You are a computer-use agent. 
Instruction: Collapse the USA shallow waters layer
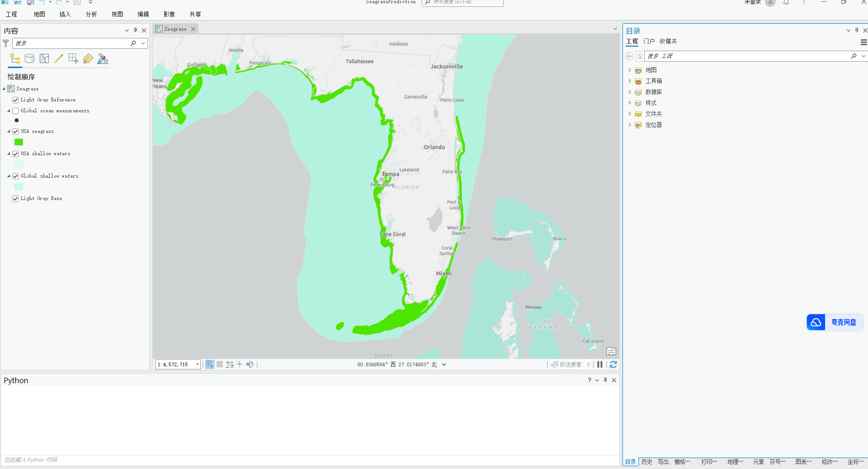coord(8,153)
